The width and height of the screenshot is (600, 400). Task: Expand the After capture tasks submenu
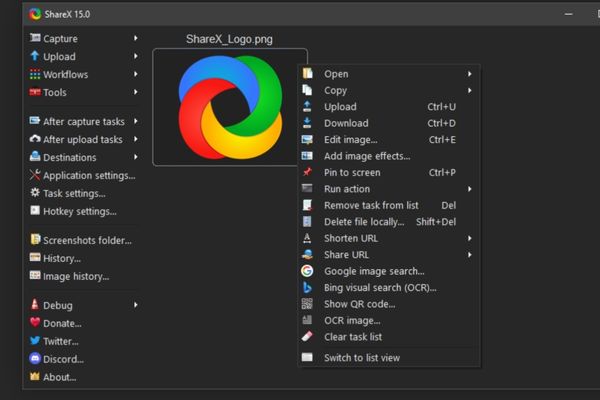click(135, 122)
